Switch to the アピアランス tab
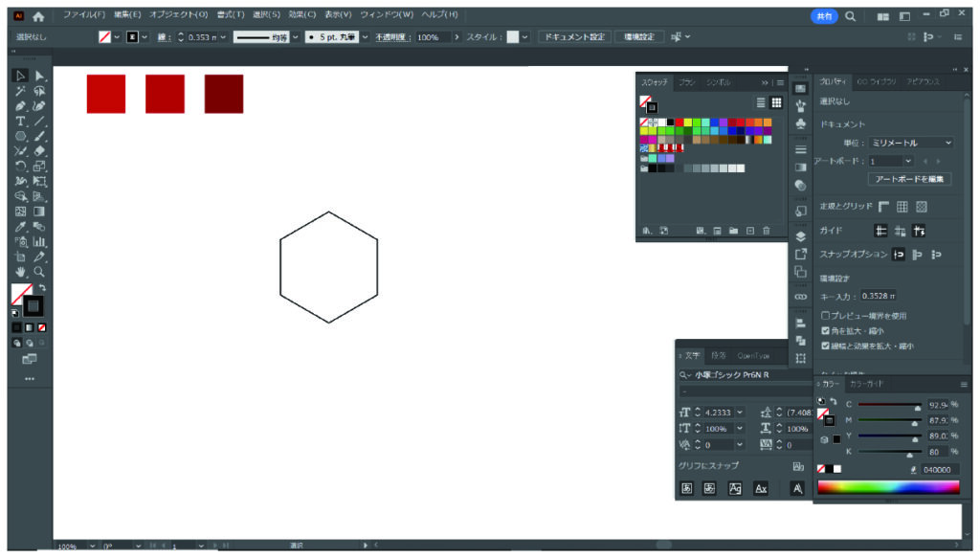This screenshot has height=558, width=980. pos(924,82)
